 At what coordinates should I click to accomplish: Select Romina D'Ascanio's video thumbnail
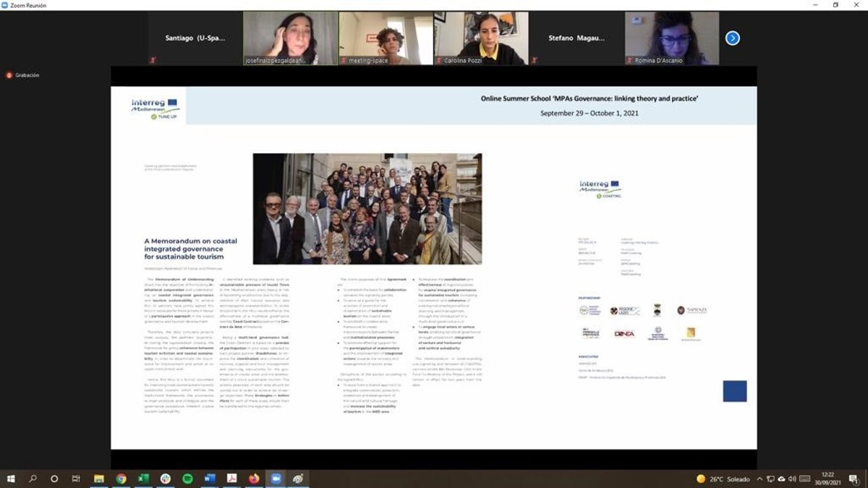[x=672, y=38]
